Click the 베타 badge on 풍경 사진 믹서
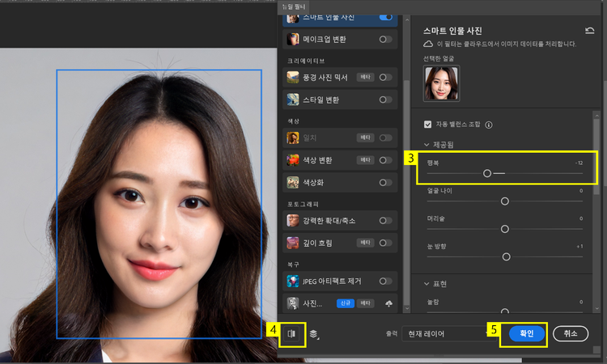The width and height of the screenshot is (607, 364). (x=366, y=77)
